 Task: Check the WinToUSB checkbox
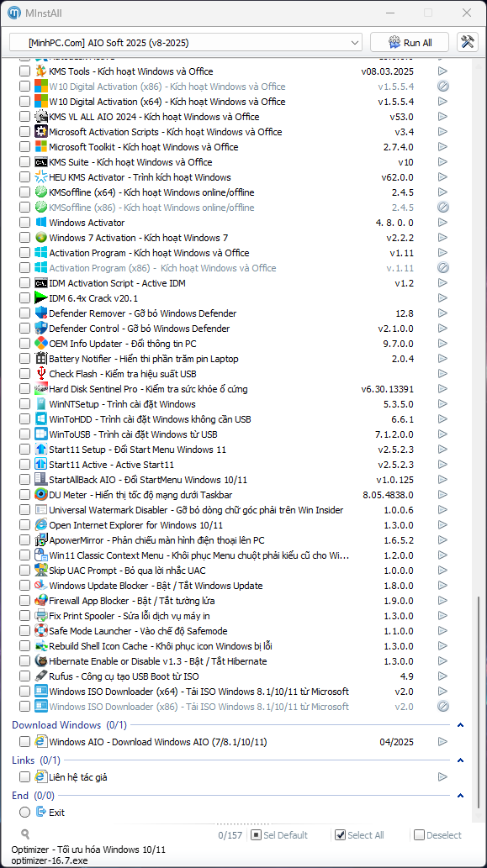(x=25, y=434)
